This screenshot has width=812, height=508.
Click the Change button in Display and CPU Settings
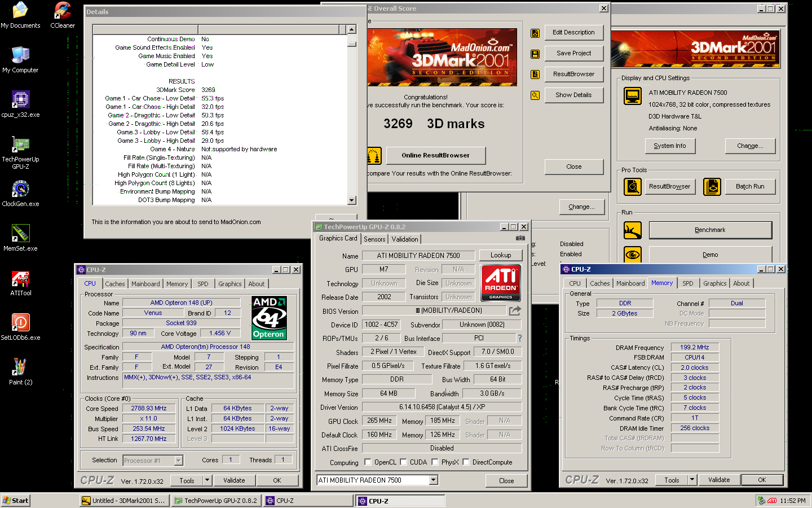pos(750,146)
